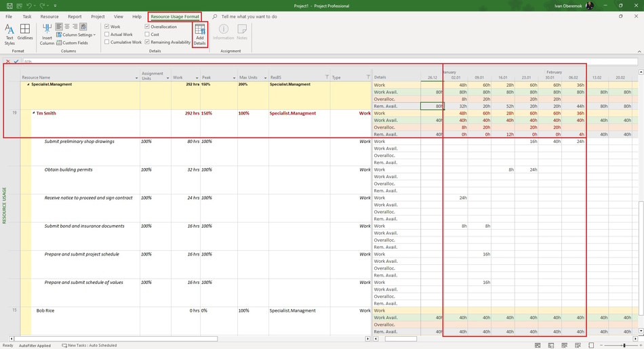Screen dimensions: 644x349
Task: Check the Actual Work checkbox
Action: 107,35
